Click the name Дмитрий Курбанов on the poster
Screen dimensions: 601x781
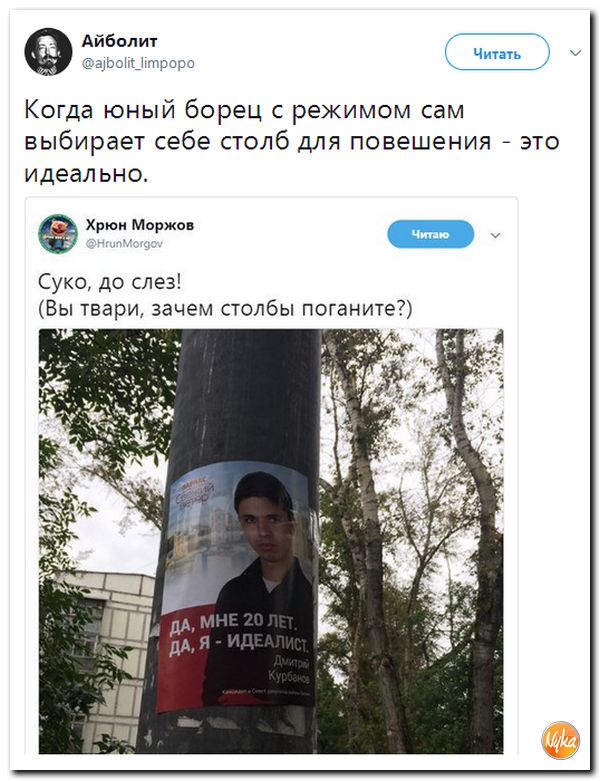289,668
